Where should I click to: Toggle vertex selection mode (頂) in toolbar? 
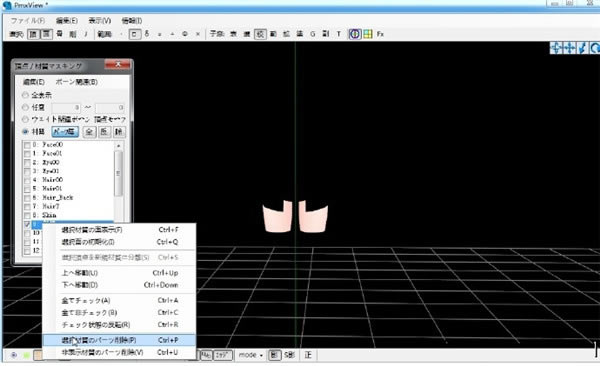(x=34, y=34)
